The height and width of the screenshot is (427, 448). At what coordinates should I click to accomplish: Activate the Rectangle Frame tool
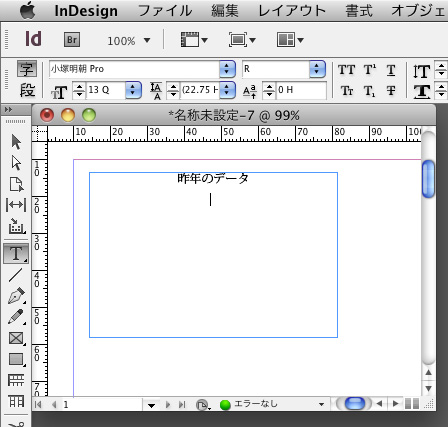[16, 338]
